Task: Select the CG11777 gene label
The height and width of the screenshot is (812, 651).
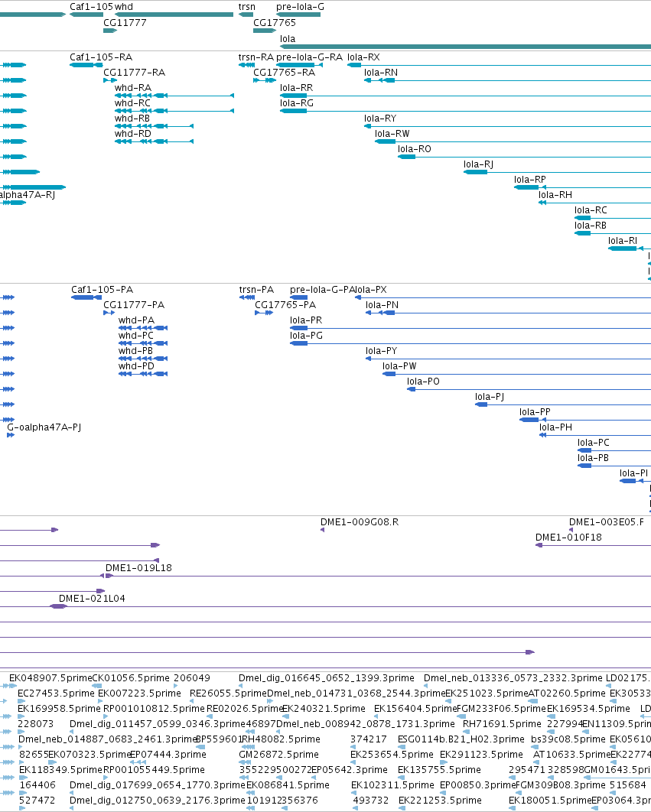Action: tap(125, 23)
